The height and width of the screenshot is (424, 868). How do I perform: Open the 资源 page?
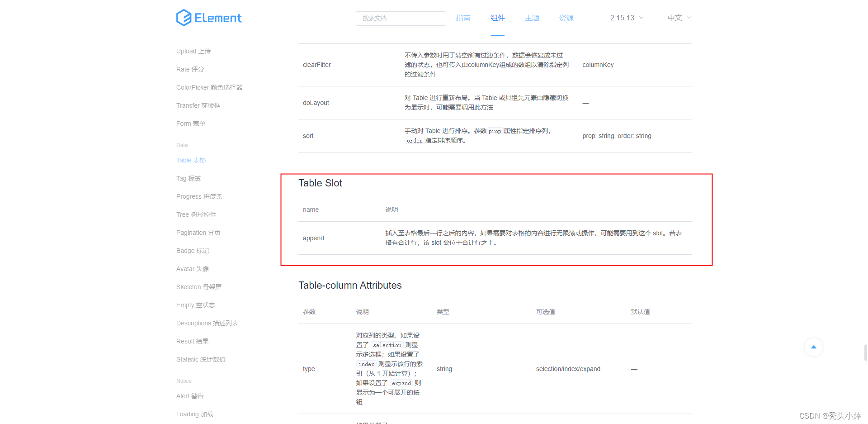[566, 18]
